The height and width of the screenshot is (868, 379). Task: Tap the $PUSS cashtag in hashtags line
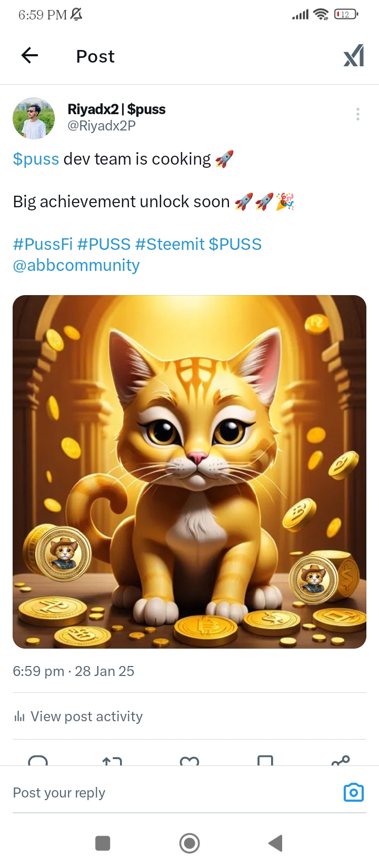tap(235, 244)
